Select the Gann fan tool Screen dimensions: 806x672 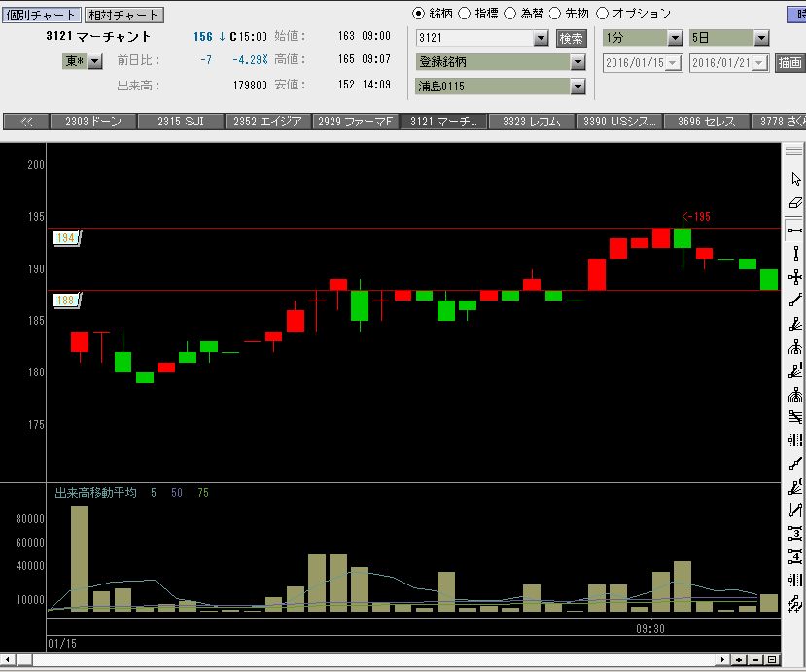(x=795, y=487)
